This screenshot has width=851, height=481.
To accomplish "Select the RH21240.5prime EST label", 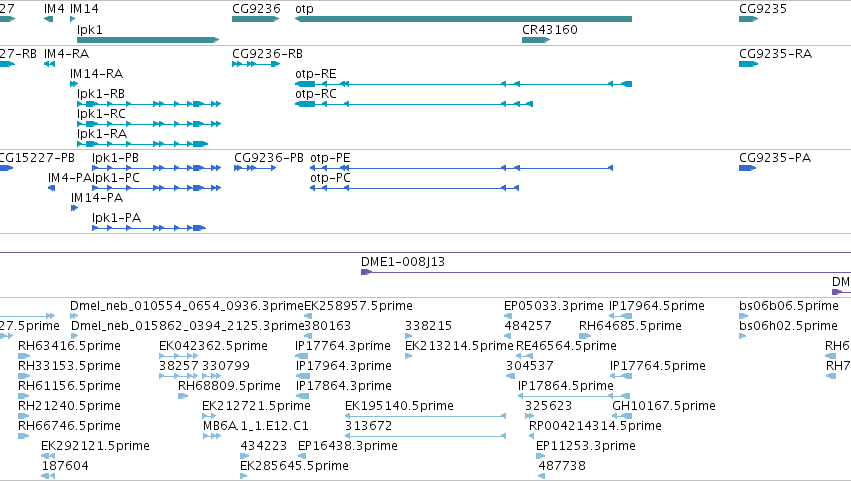I will [69, 407].
